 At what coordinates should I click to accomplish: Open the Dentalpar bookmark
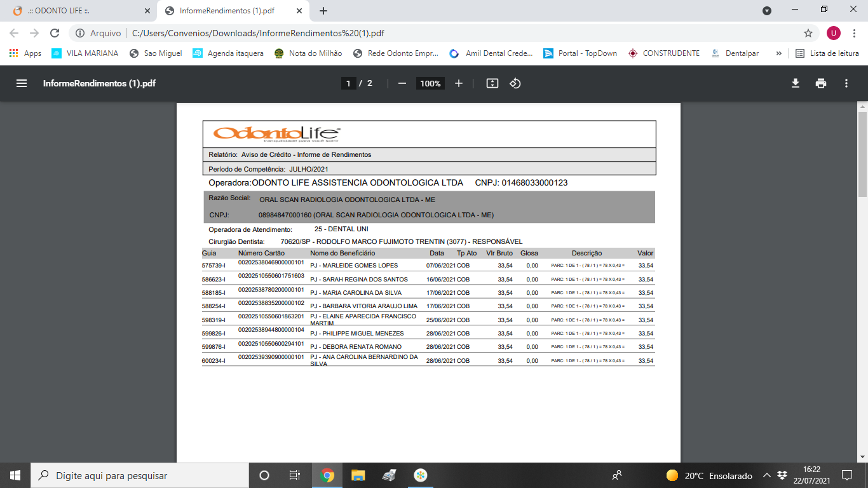(x=735, y=53)
